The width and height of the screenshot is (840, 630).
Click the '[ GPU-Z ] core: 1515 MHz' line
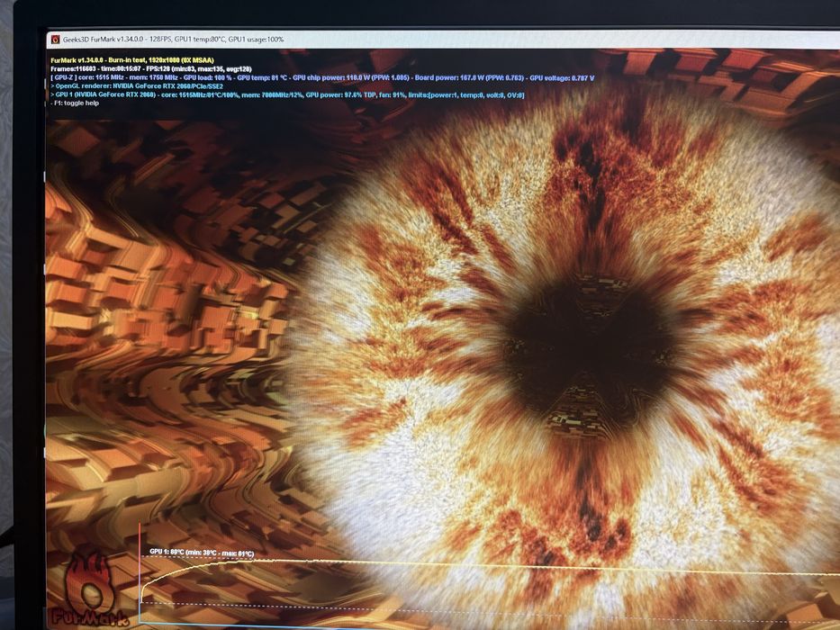coord(322,78)
